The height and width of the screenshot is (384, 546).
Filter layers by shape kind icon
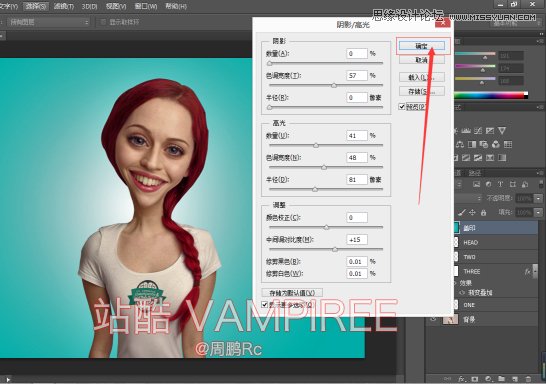tap(513, 185)
